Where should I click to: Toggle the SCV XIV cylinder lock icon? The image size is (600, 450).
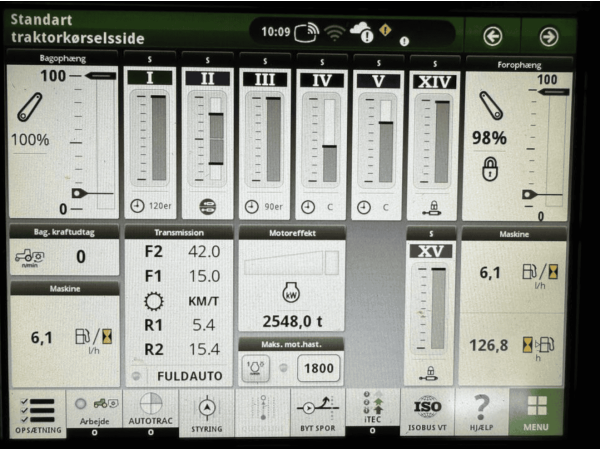pyautogui.click(x=433, y=209)
